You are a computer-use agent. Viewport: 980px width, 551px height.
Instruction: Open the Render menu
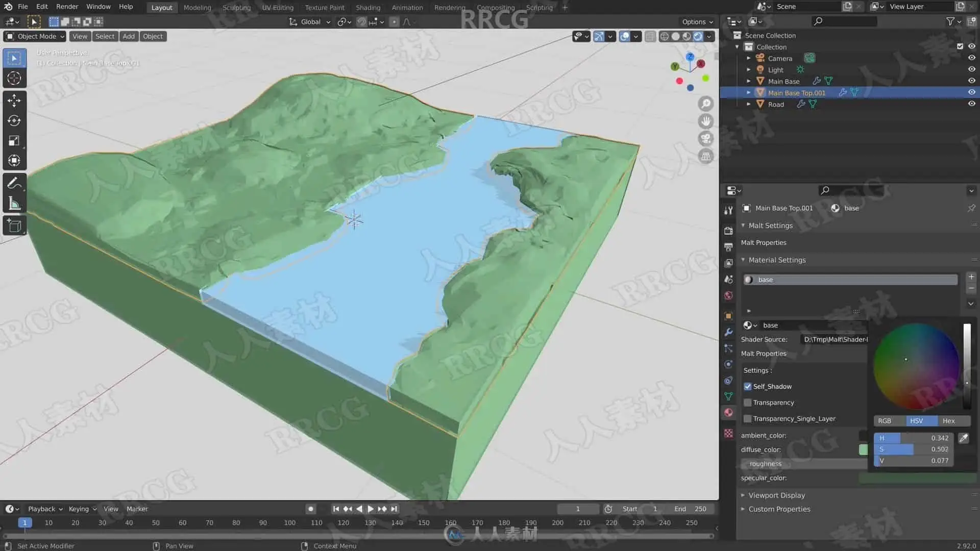tap(67, 7)
